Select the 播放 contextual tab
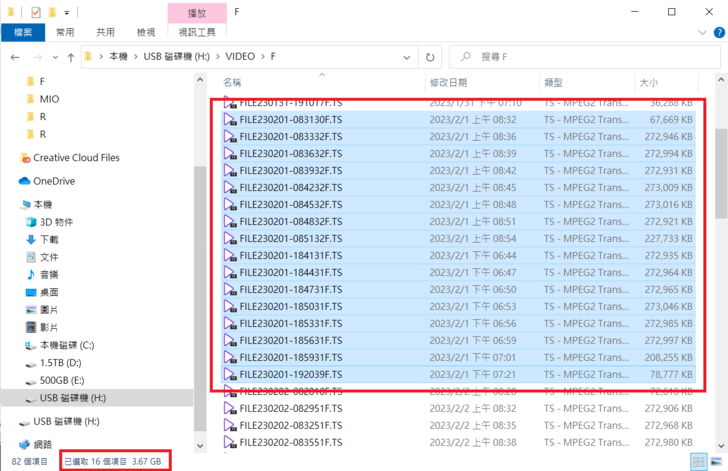 tap(197, 13)
